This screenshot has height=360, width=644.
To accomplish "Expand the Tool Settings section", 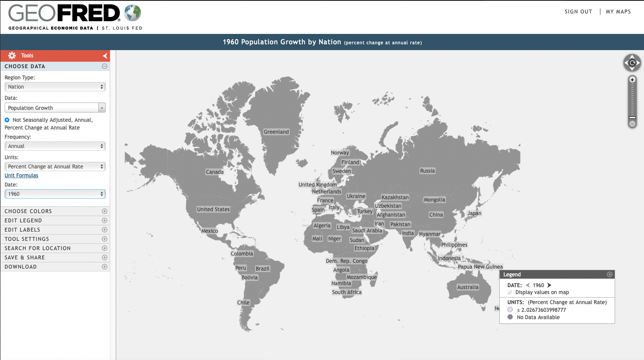I will point(105,239).
